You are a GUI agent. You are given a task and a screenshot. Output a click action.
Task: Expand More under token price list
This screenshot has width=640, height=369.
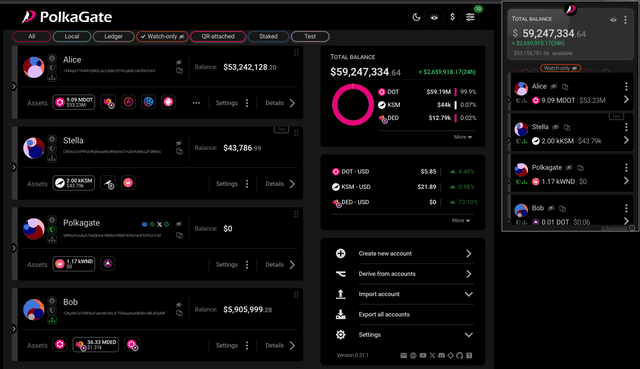pos(461,220)
